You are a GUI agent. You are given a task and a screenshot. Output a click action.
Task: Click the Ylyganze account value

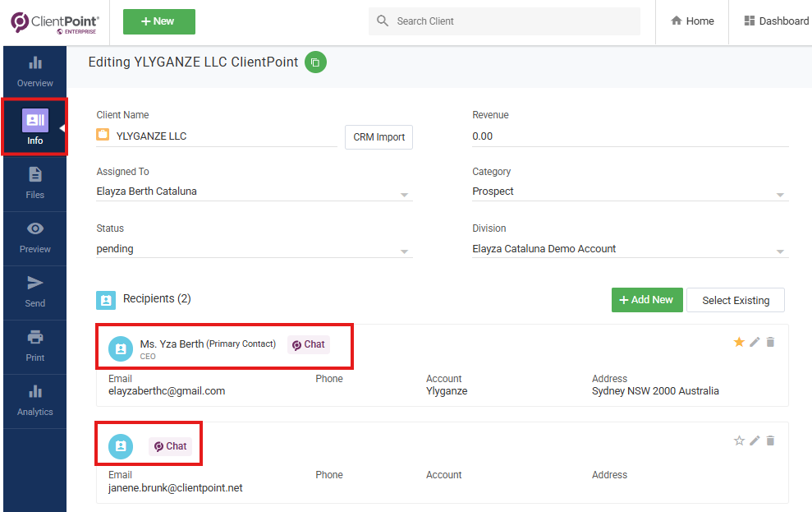coord(447,391)
